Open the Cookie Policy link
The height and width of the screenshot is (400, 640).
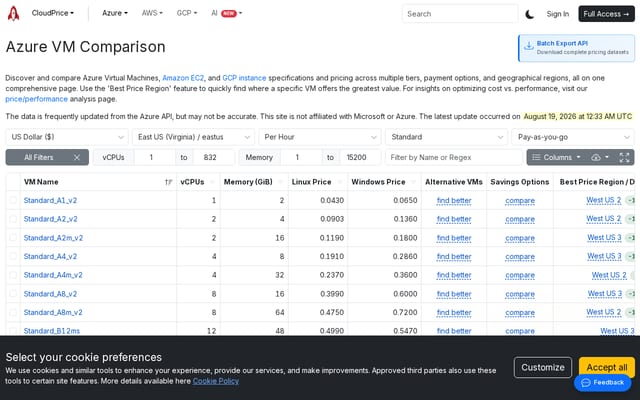(216, 381)
